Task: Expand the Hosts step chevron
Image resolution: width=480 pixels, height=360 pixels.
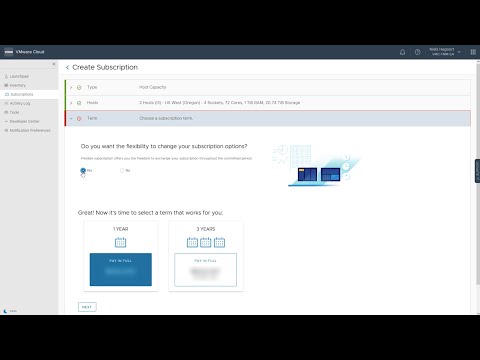Action: pyautogui.click(x=71, y=103)
